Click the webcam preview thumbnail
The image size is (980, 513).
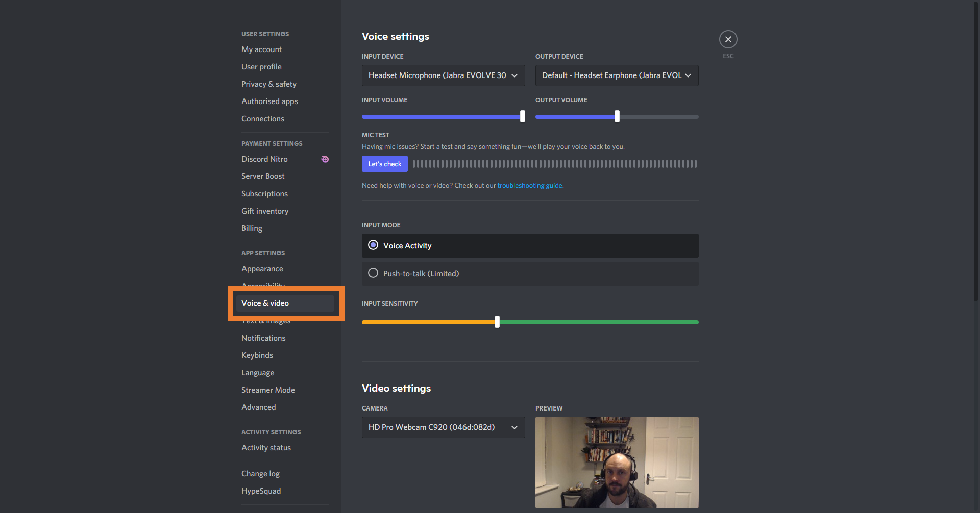pyautogui.click(x=617, y=462)
